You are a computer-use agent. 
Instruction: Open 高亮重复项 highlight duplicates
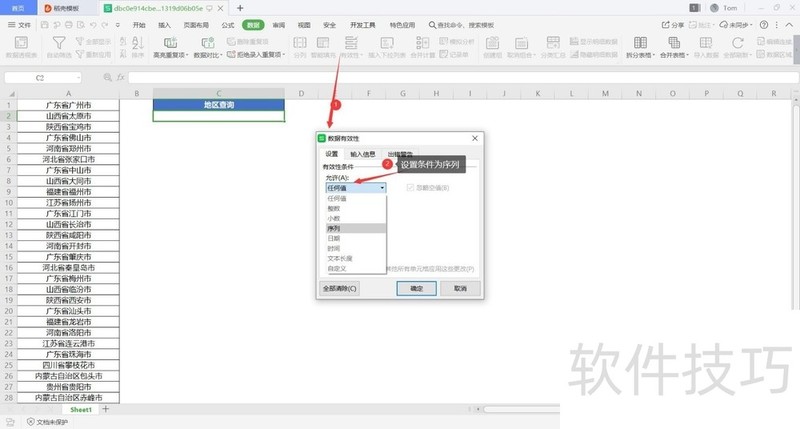[170, 47]
